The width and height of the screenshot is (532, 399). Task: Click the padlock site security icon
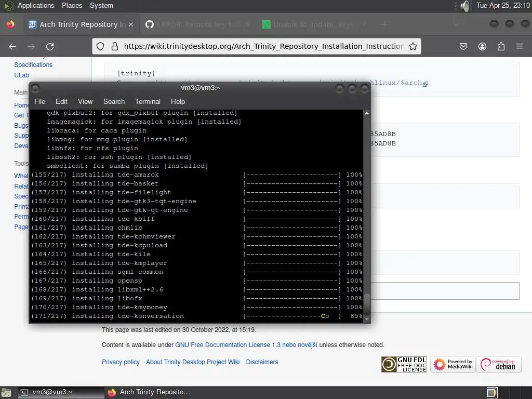pyautogui.click(x=115, y=46)
